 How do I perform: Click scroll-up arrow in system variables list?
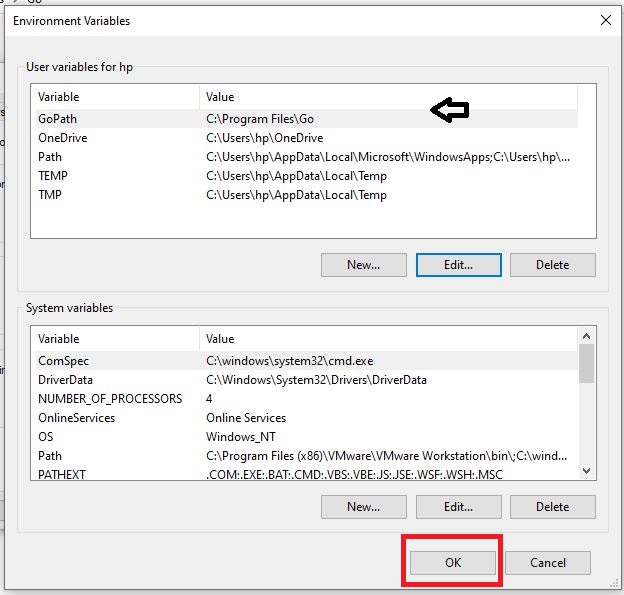click(586, 336)
